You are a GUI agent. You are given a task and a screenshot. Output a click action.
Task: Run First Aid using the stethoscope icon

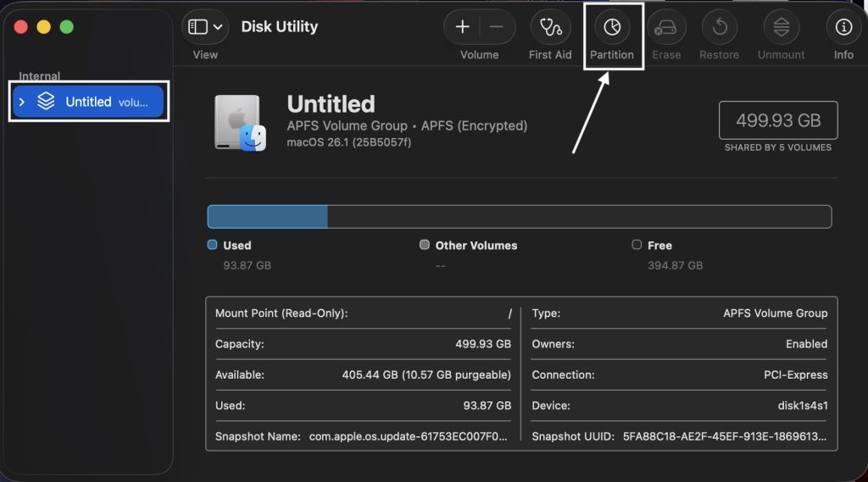point(550,27)
